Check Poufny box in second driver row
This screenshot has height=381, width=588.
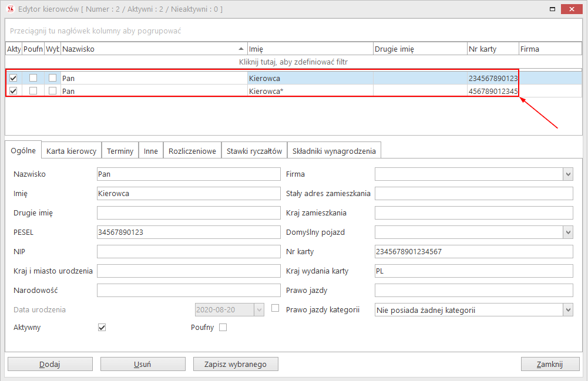33,91
